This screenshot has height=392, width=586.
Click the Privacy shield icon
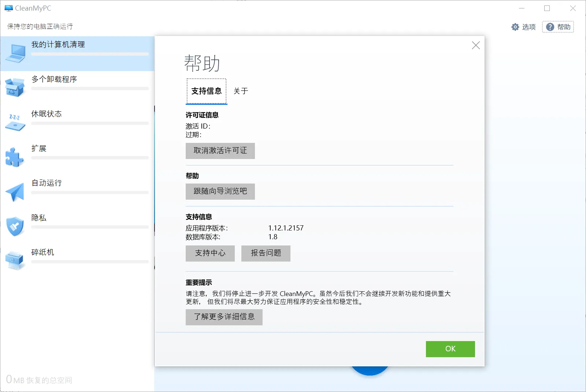click(x=15, y=226)
